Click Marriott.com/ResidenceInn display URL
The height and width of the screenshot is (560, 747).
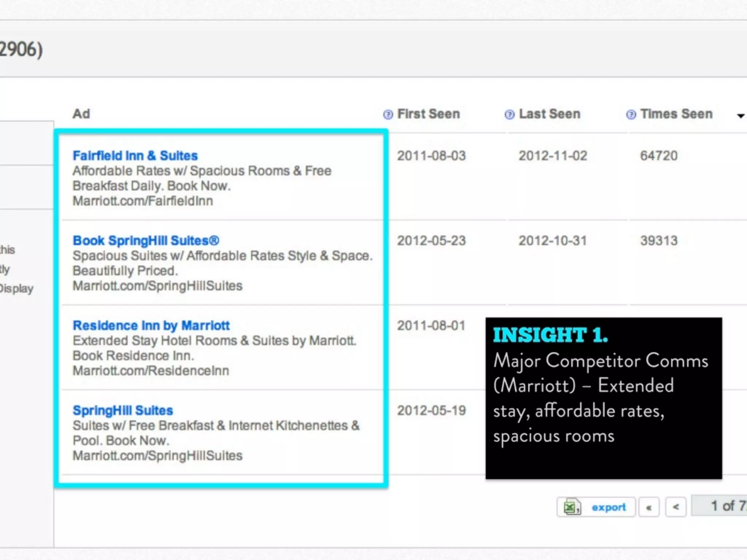coord(151,371)
